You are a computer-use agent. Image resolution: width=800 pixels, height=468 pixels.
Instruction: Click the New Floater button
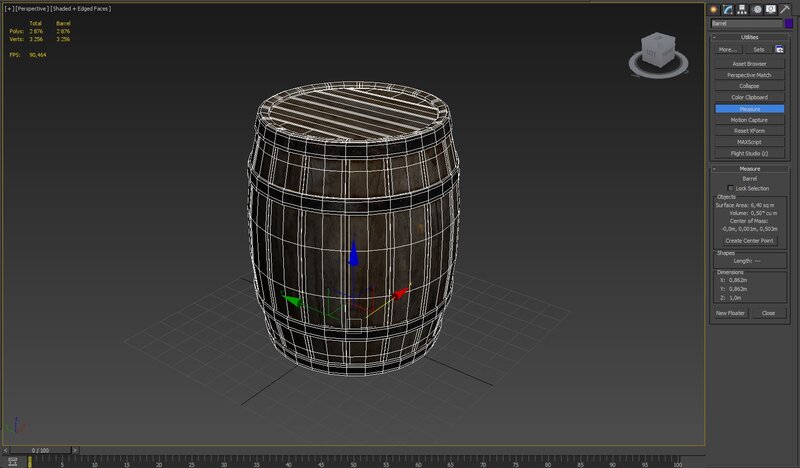(730, 313)
